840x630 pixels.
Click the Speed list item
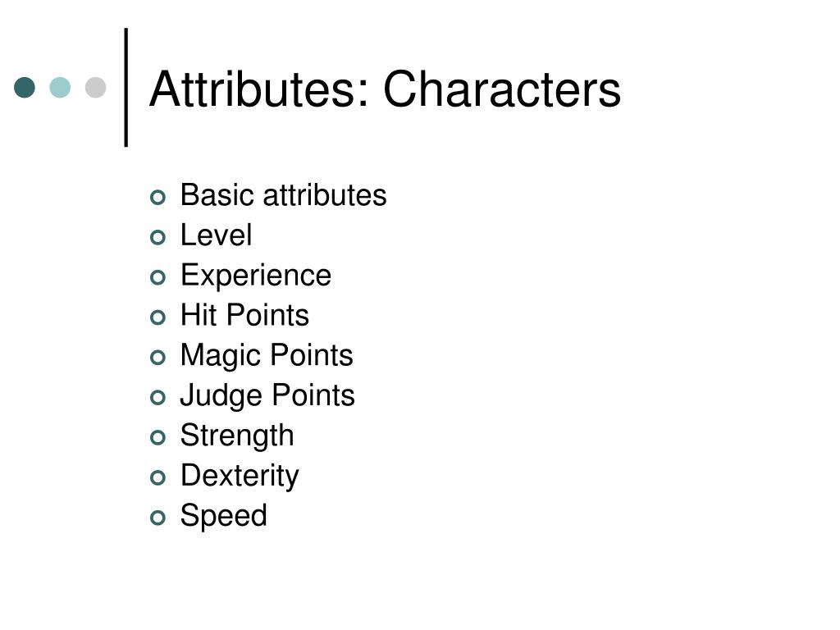pyautogui.click(x=223, y=517)
